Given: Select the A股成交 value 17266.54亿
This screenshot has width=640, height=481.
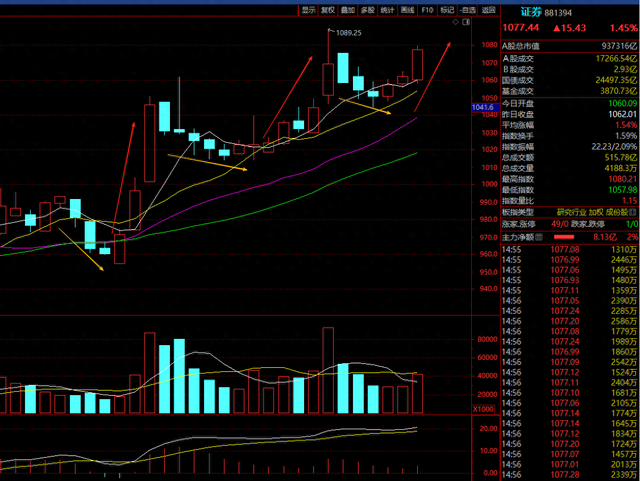Looking at the screenshot, I should tap(616, 58).
